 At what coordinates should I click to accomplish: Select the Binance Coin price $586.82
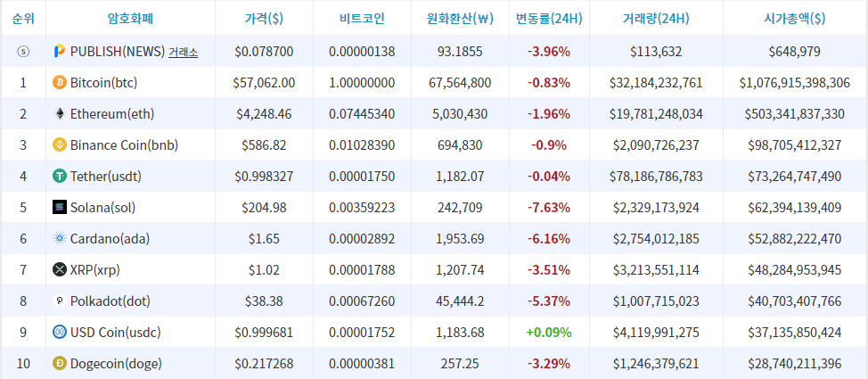click(x=264, y=145)
